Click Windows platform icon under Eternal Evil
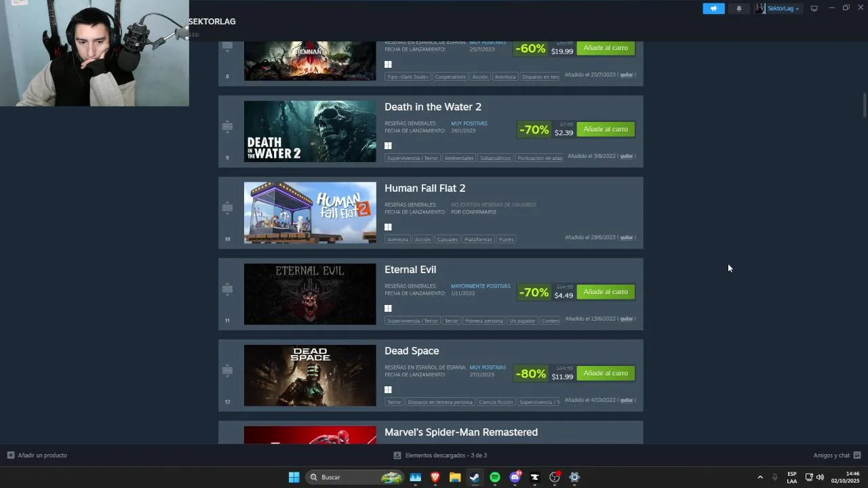Viewport: 868px width, 488px height. (x=388, y=308)
